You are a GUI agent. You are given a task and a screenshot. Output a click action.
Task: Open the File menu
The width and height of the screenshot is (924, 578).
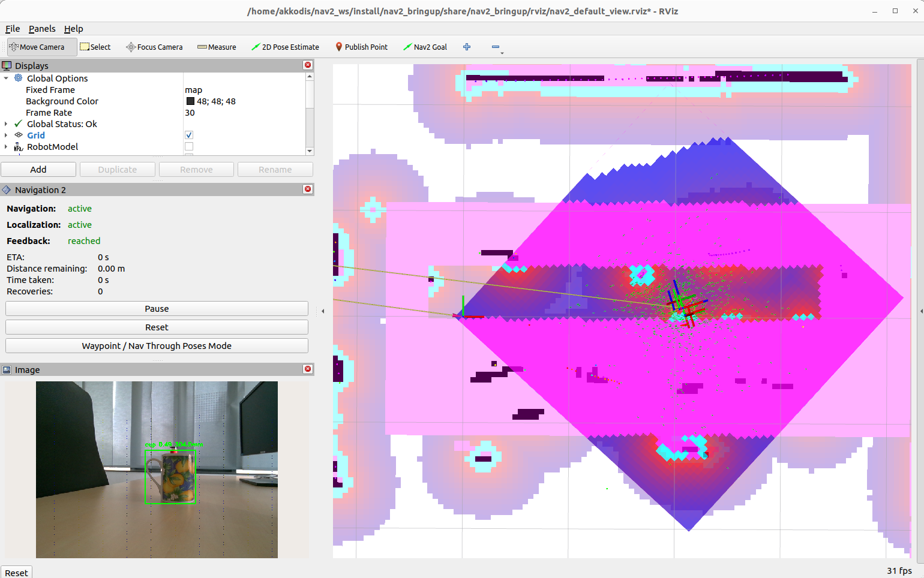(x=13, y=28)
